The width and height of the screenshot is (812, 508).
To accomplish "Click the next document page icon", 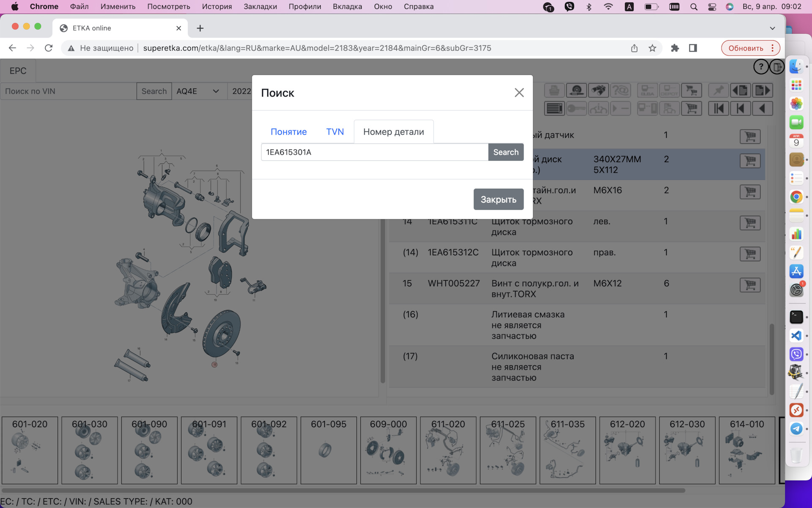I will (762, 90).
